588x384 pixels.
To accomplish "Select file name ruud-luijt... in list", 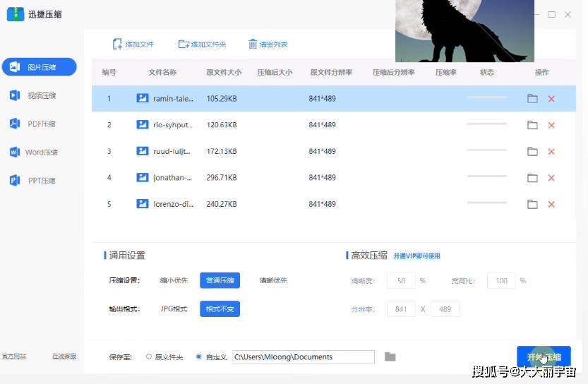I will (x=172, y=151).
